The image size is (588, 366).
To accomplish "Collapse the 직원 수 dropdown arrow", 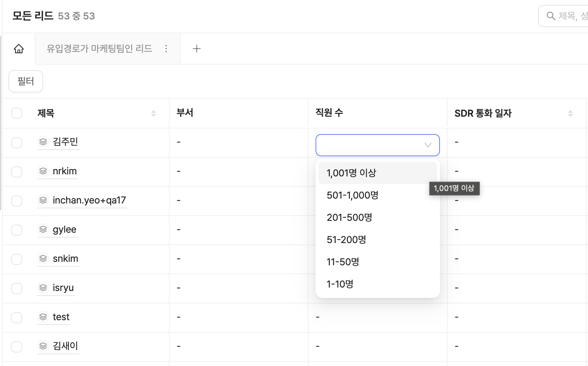I will click(x=428, y=145).
